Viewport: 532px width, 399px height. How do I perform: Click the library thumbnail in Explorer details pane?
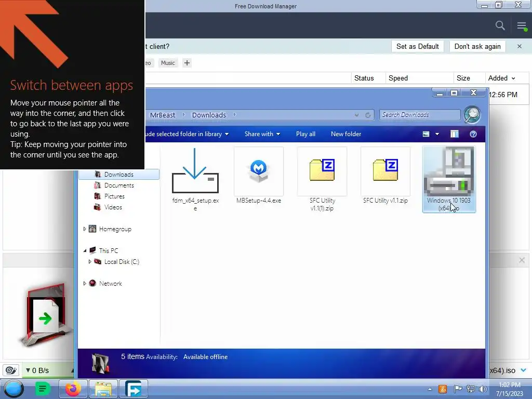tap(100, 363)
